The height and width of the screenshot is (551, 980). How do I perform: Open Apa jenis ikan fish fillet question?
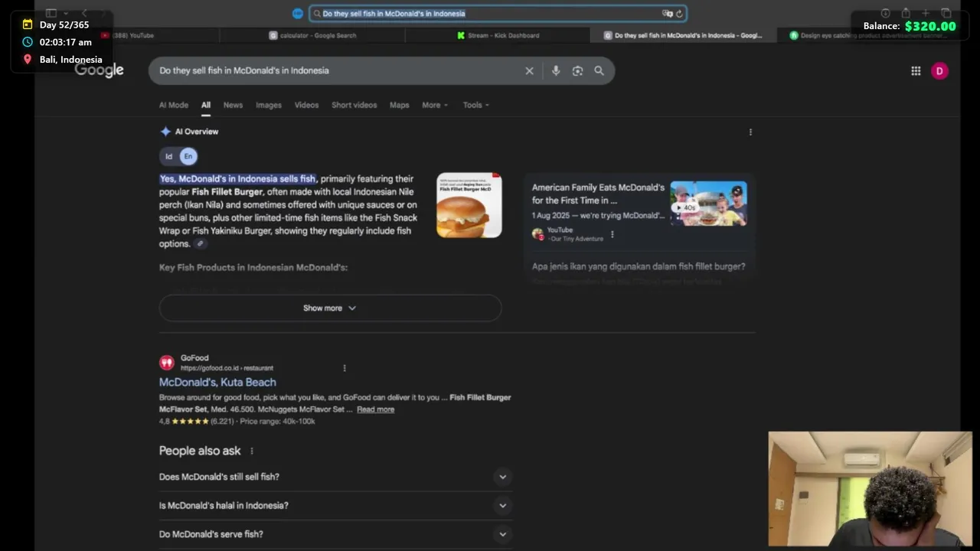pyautogui.click(x=639, y=266)
